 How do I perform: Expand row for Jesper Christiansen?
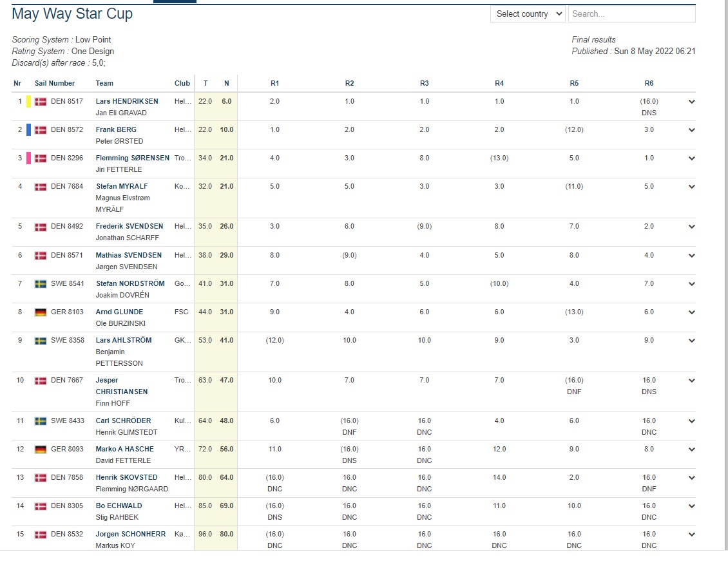pos(692,381)
